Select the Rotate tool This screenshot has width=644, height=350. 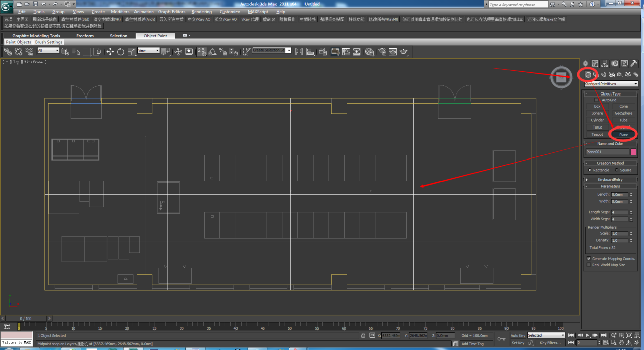[x=121, y=51]
